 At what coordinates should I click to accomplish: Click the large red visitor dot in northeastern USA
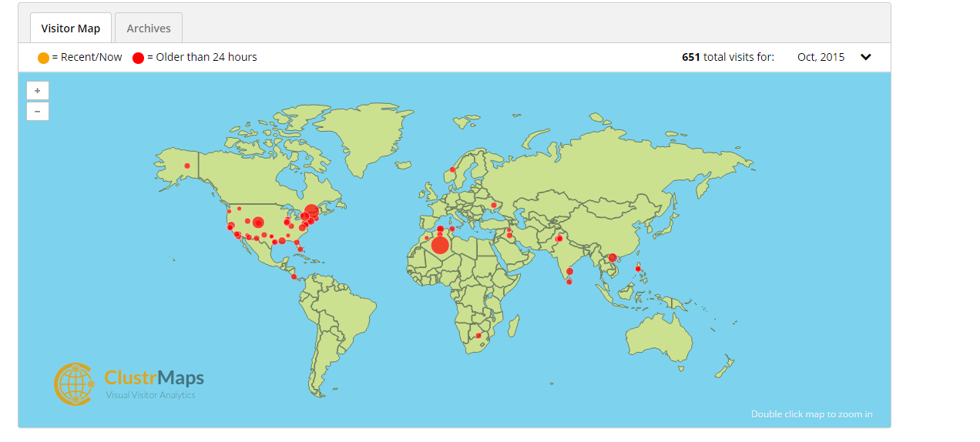[x=311, y=211]
